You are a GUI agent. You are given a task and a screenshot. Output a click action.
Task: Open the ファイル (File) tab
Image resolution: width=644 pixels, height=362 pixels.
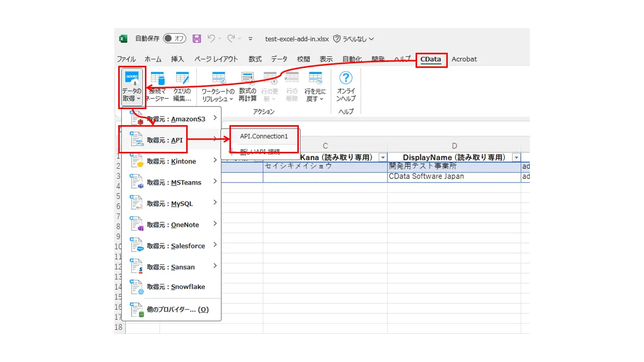coord(126,59)
